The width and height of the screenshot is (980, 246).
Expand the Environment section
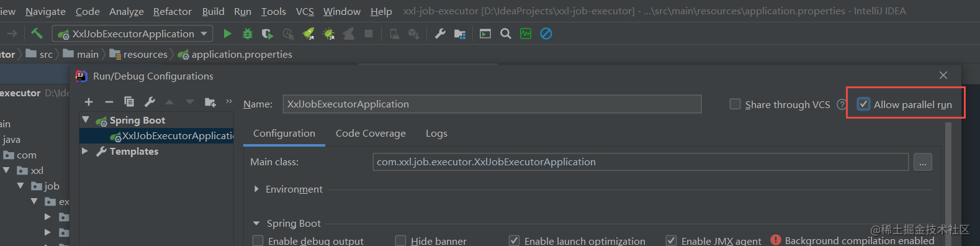coord(256,189)
